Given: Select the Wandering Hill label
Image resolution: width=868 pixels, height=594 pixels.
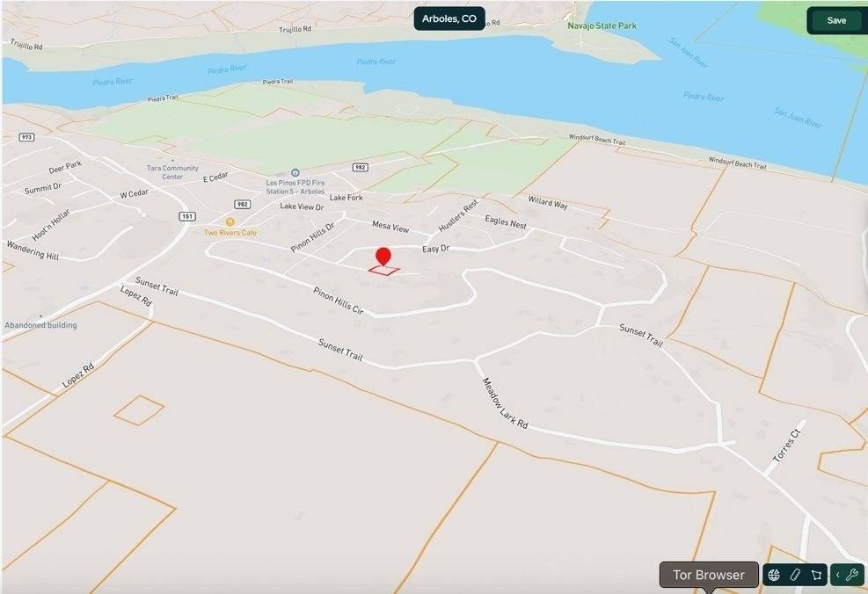Looking at the screenshot, I should click(33, 250).
